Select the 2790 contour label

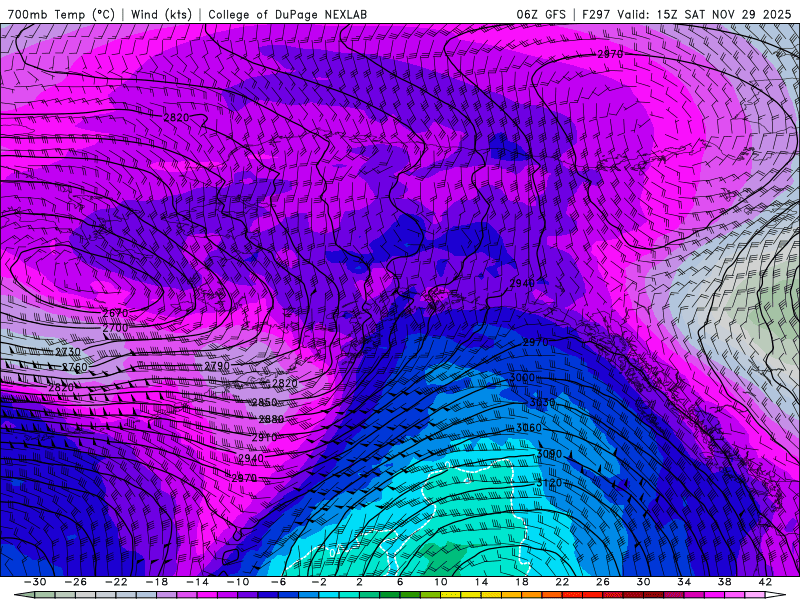coord(217,366)
